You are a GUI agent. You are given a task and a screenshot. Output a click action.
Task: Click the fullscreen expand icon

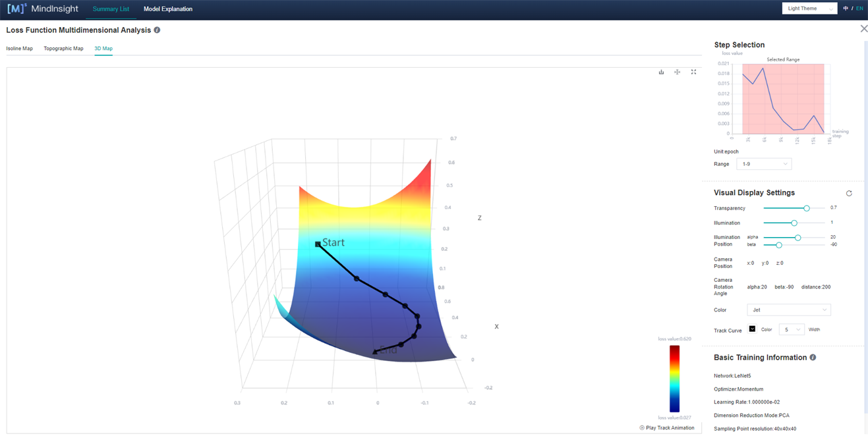pyautogui.click(x=693, y=72)
